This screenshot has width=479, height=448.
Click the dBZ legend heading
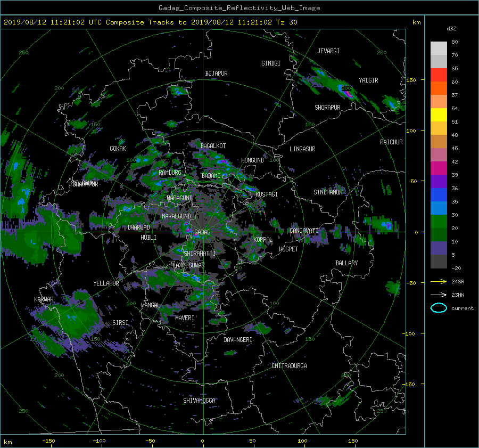(451, 29)
